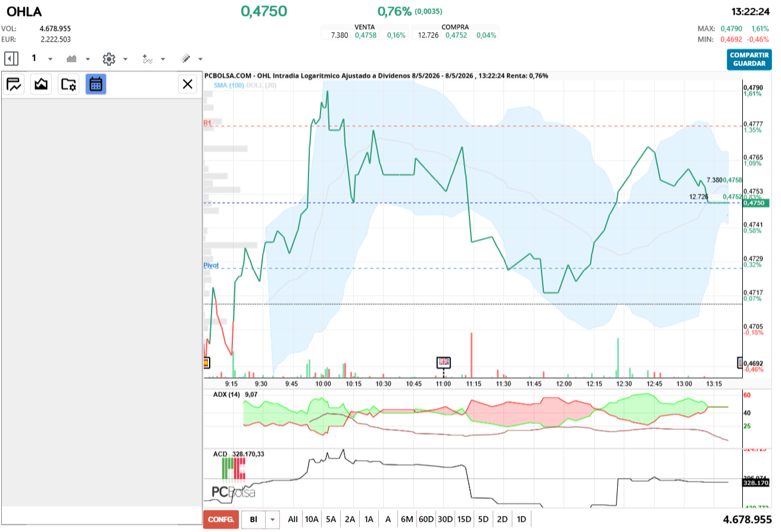Close the side panel with the X
This screenshot has height=532, width=781.
(x=188, y=85)
